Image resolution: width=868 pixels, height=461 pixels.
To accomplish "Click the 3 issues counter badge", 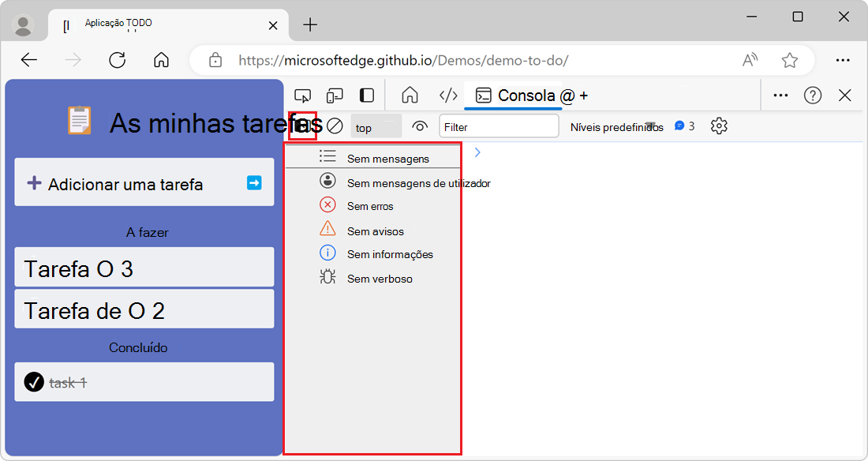I will point(685,126).
